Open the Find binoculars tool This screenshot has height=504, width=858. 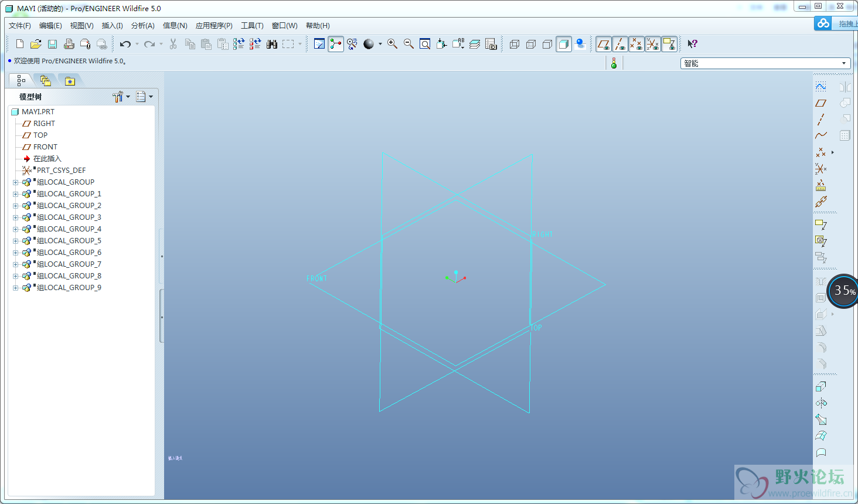[x=272, y=44]
